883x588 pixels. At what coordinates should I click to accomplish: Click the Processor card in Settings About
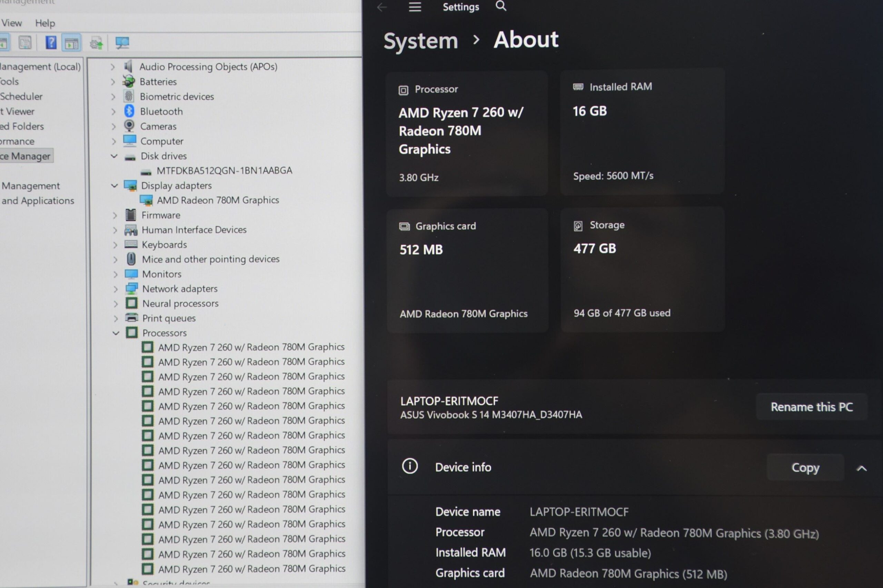(467, 133)
